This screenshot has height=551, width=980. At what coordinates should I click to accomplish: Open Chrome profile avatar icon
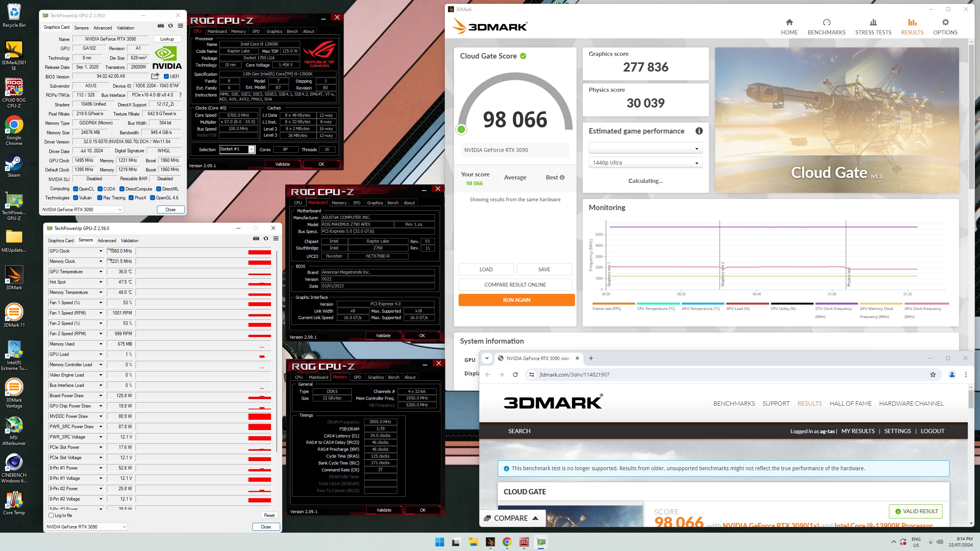952,375
